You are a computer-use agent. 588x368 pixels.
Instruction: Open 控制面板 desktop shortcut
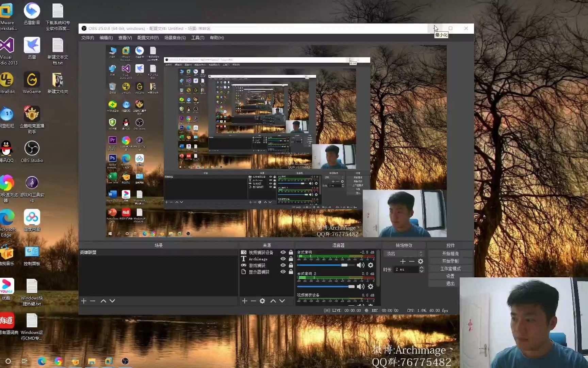(32, 256)
